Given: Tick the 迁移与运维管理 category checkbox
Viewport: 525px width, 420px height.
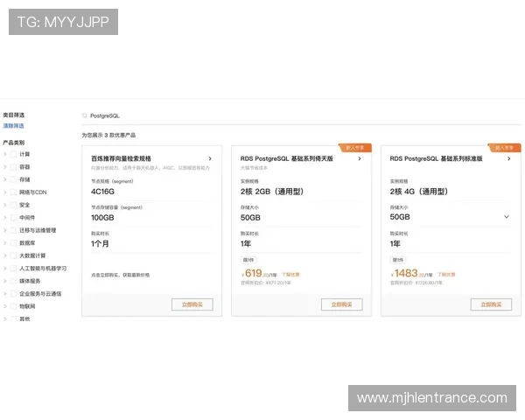Looking at the screenshot, I should 13,230.
